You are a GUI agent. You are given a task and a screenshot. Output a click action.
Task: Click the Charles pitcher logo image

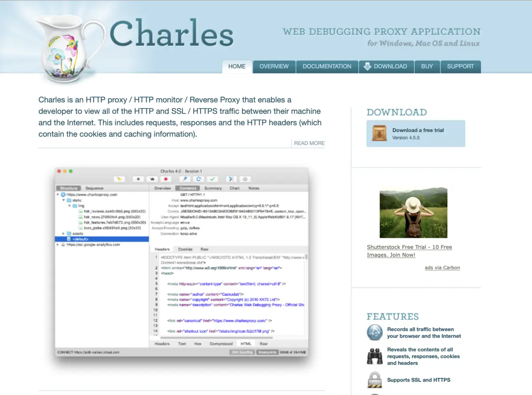coord(71,49)
